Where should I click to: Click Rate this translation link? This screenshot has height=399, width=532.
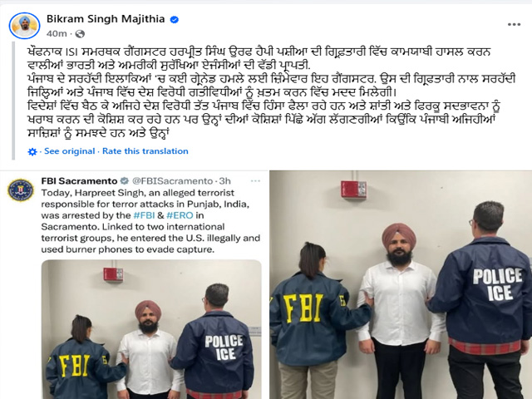[x=145, y=151]
